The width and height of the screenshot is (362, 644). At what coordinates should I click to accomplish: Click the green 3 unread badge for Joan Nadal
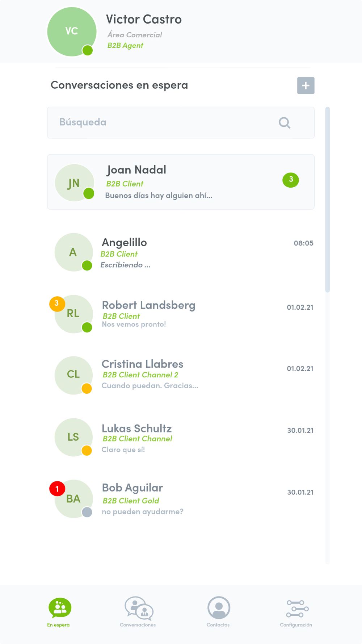291,180
